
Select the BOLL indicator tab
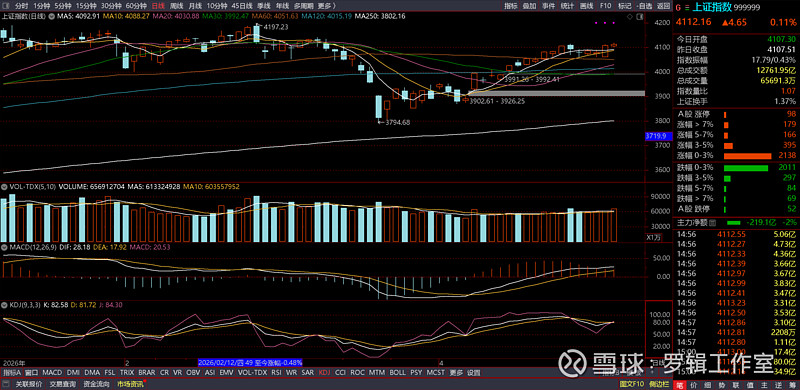[397, 373]
